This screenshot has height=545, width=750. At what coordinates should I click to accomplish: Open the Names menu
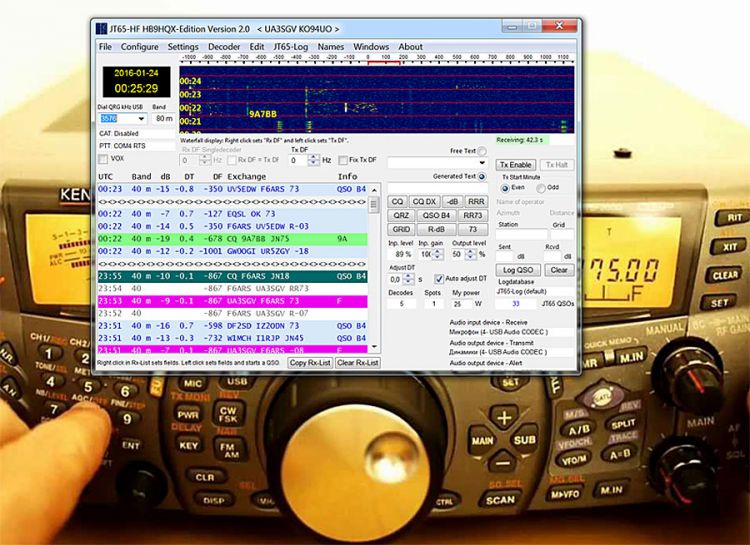[331, 46]
